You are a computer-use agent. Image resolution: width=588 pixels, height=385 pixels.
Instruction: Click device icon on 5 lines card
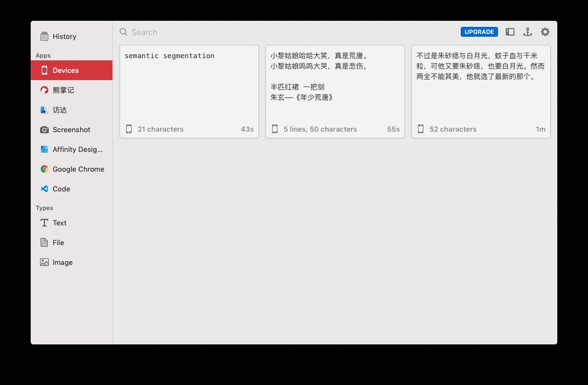[274, 129]
